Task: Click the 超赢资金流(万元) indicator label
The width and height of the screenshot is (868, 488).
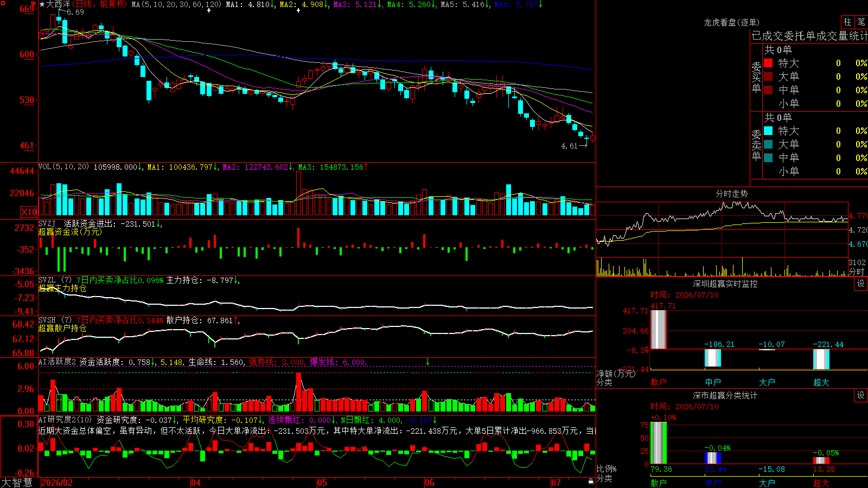Action: coord(70,232)
